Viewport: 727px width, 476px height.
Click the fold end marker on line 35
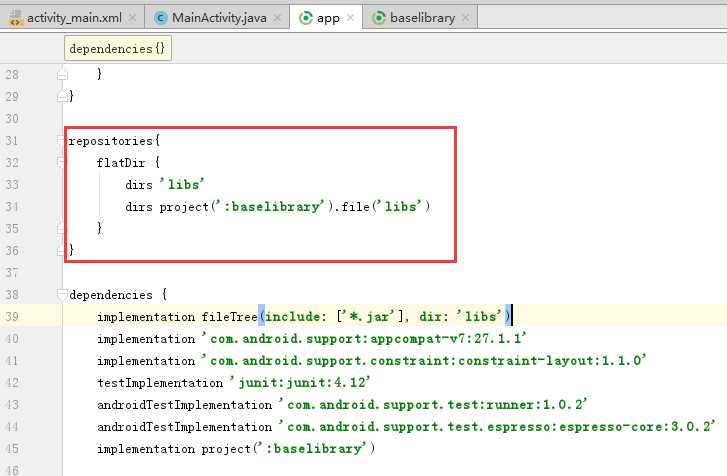click(x=62, y=228)
